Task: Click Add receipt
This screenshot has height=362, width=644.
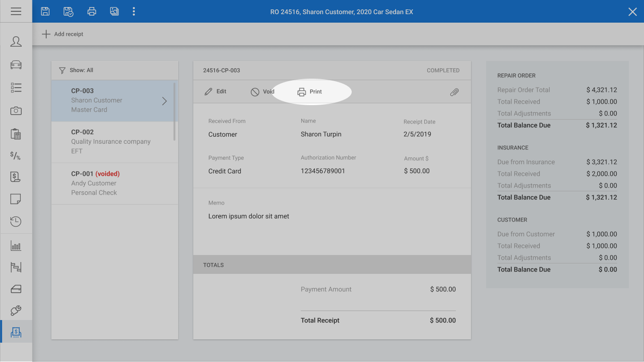Action: click(63, 34)
